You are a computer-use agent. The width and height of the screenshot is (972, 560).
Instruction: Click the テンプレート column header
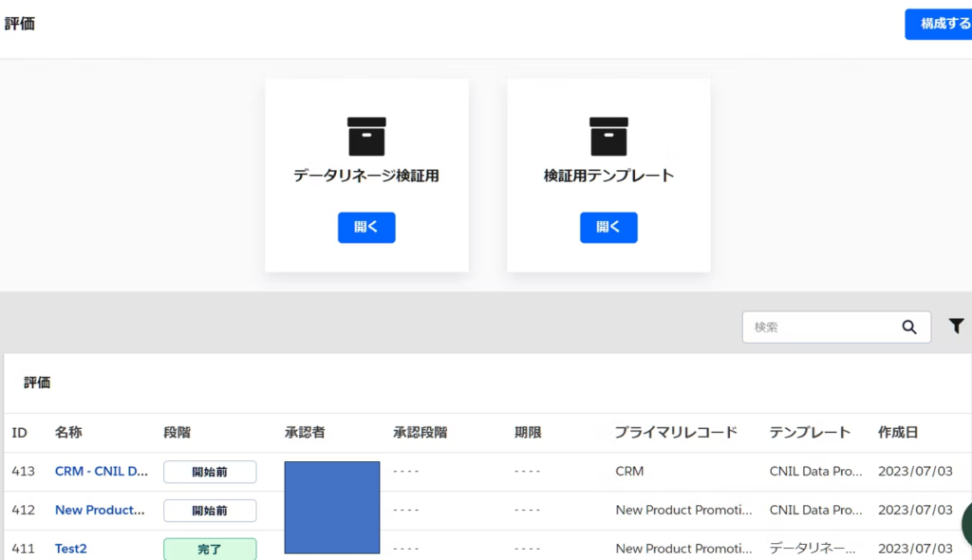click(810, 433)
